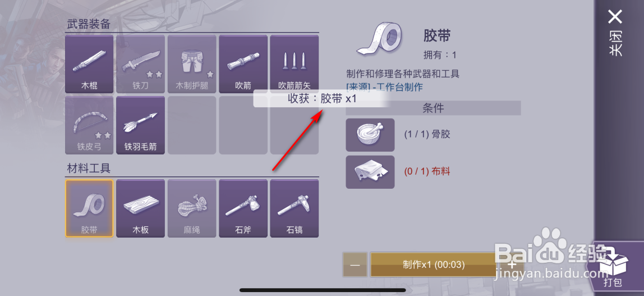Tap the 布料 cloth ingredient icon

point(370,172)
